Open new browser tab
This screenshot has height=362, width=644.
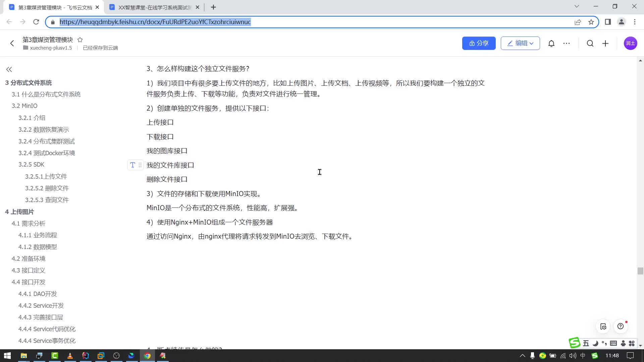(x=214, y=7)
